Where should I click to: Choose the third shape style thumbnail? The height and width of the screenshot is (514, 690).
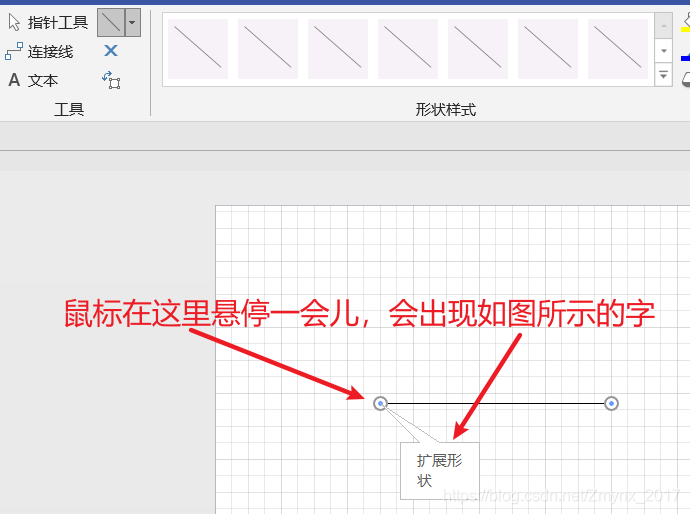tap(338, 49)
